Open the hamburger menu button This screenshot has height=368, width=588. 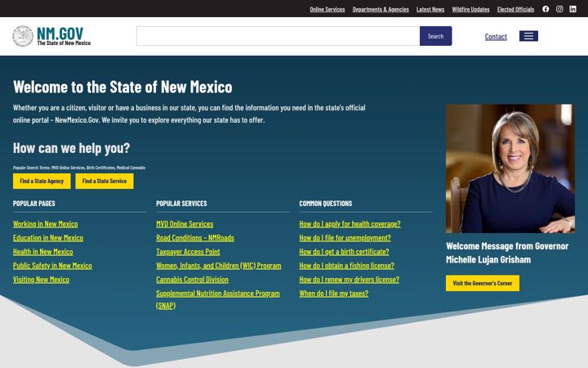(528, 36)
